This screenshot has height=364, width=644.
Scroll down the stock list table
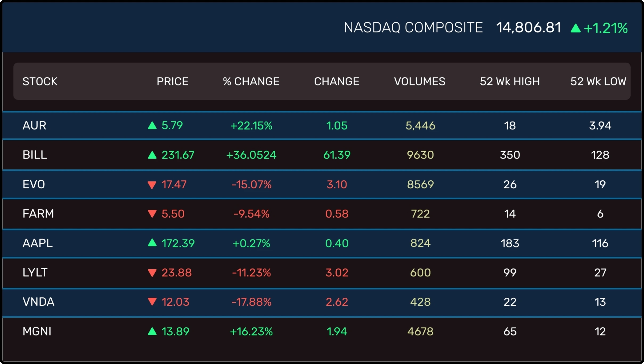click(x=322, y=221)
